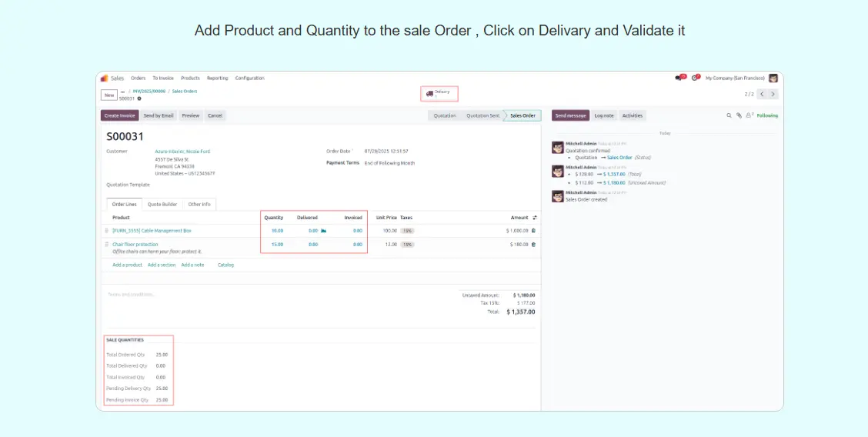The width and height of the screenshot is (868, 437).
Task: Delete the Cable Management Box order line
Action: [533, 231]
